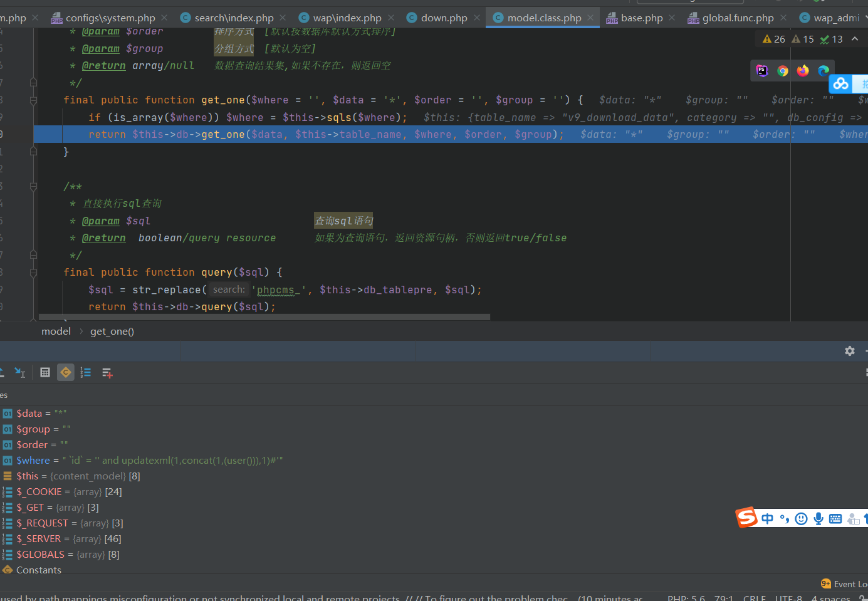Screen dimensions: 868x601
Task: Open Sogou emoji panel icon
Action: [x=801, y=518]
